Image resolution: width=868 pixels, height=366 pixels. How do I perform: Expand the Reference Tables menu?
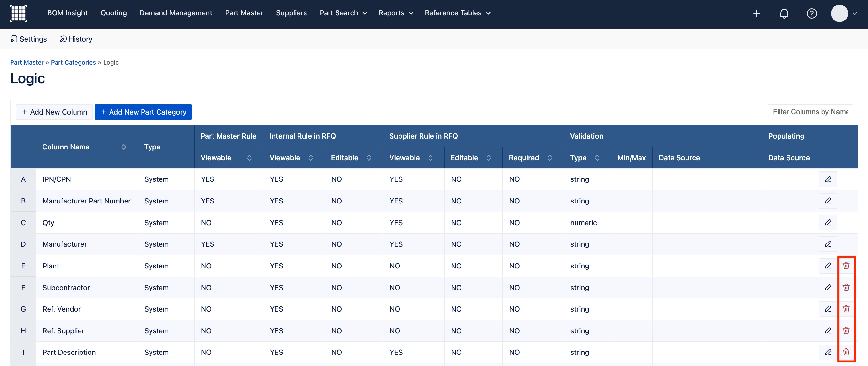click(x=457, y=13)
